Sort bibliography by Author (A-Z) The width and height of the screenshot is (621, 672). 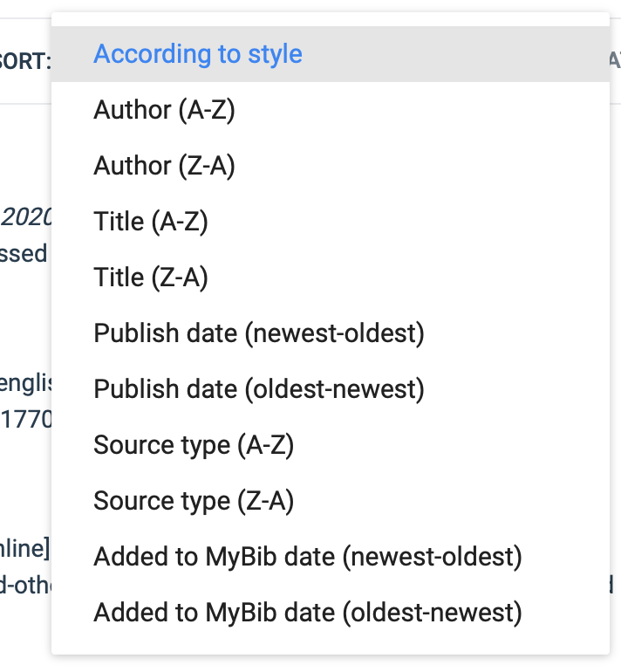(164, 110)
